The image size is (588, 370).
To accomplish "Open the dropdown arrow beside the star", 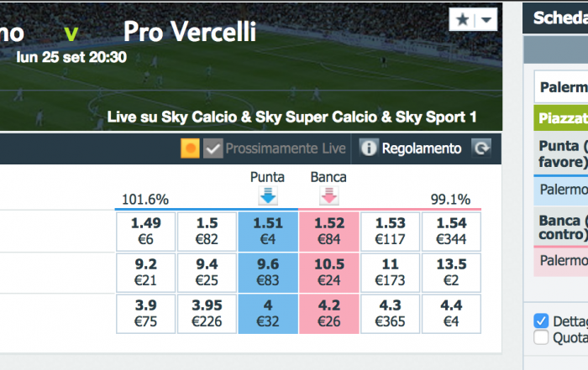I will click(x=486, y=20).
